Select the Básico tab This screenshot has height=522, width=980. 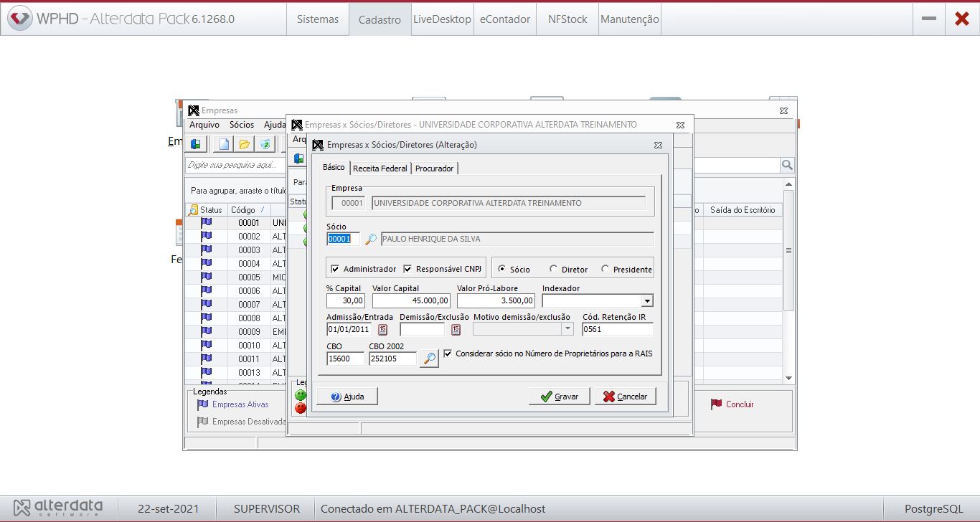[x=334, y=167]
